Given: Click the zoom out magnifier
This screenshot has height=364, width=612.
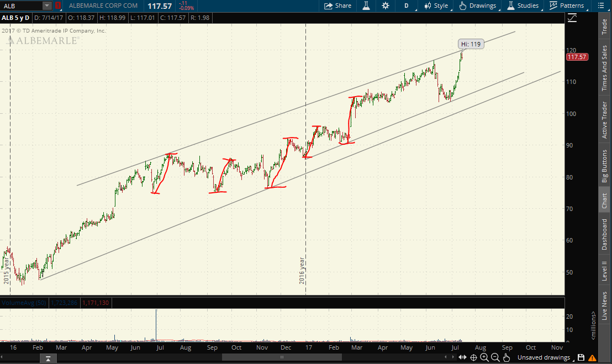Looking at the screenshot, I should 495,357.
